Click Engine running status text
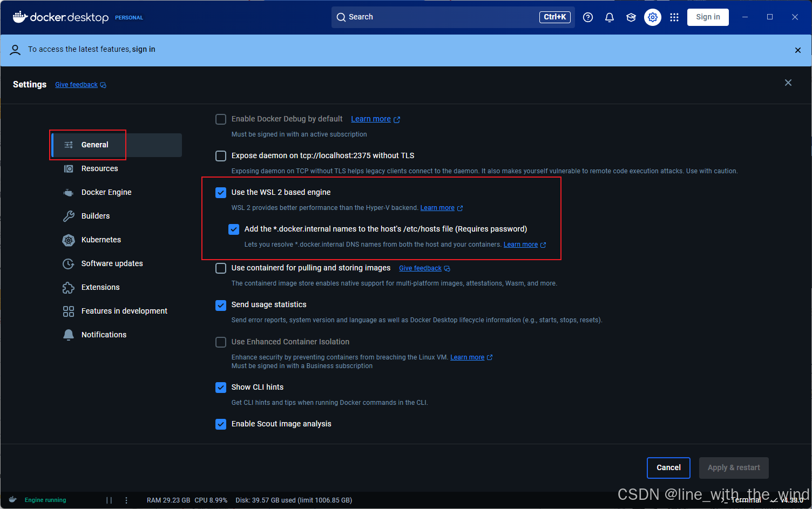 click(x=45, y=500)
